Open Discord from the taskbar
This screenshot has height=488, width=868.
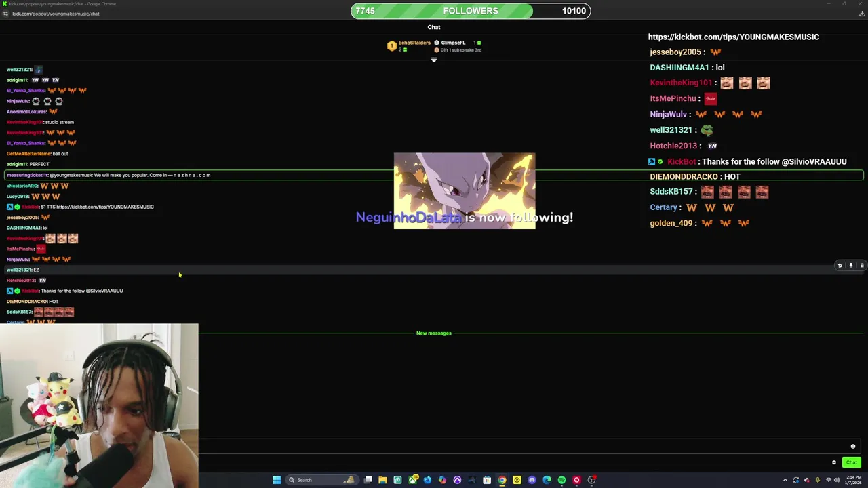click(532, 480)
